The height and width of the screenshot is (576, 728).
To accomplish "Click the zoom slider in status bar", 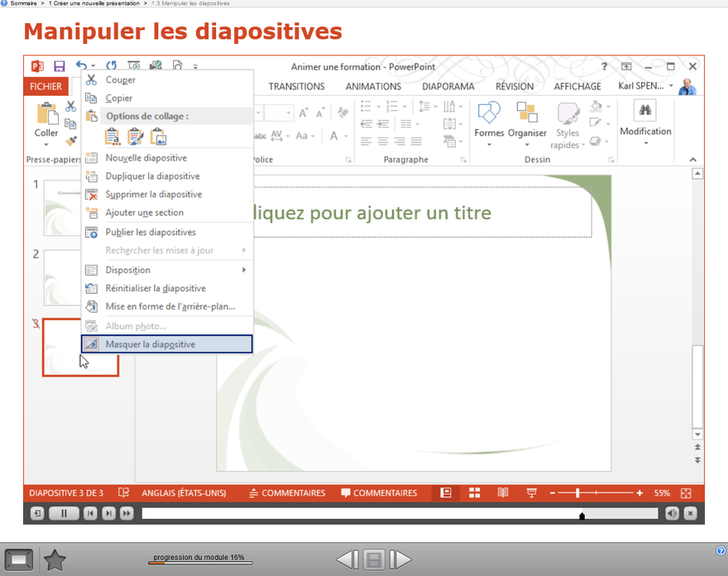I will (577, 492).
